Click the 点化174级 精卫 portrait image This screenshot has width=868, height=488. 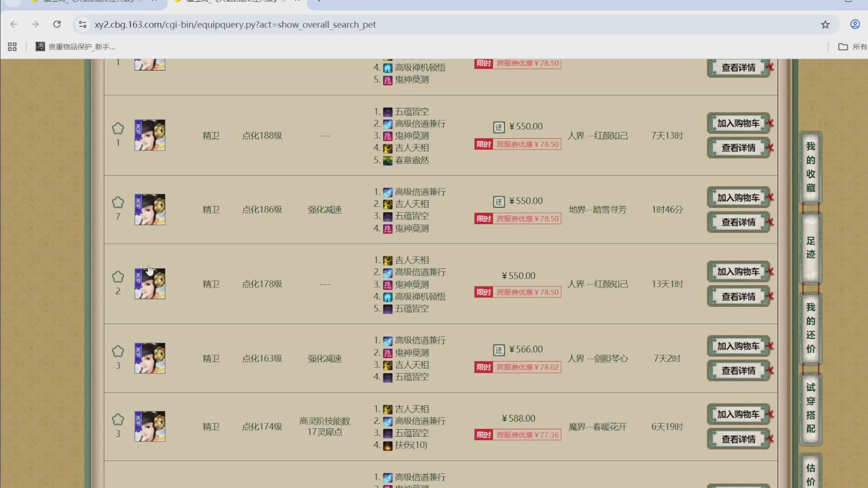pyautogui.click(x=150, y=426)
